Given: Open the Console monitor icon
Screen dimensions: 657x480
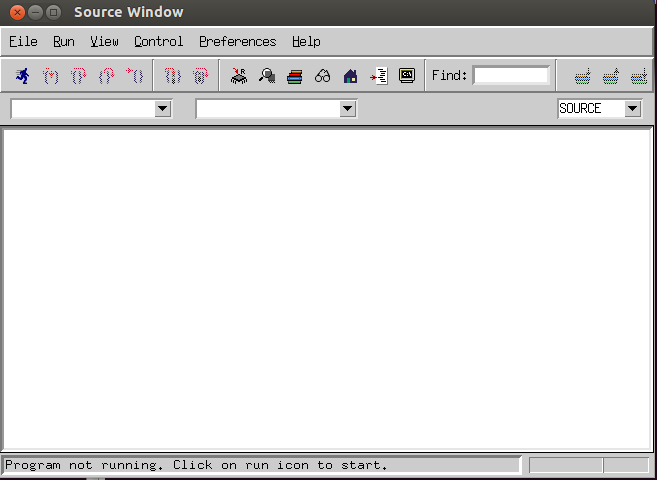Looking at the screenshot, I should 407,75.
